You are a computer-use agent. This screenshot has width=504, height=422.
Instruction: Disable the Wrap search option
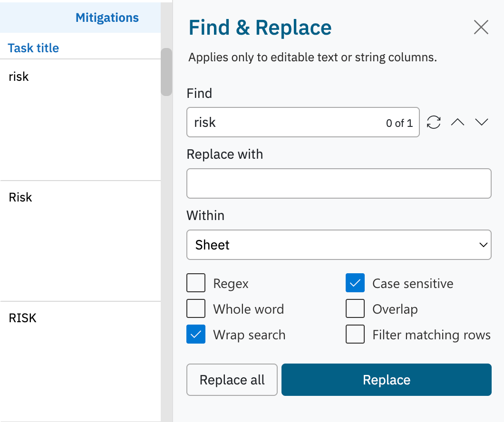click(196, 335)
